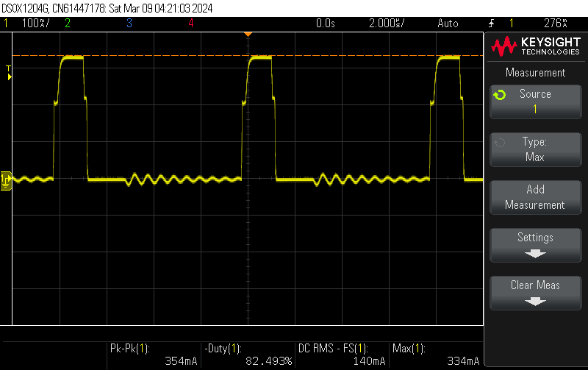Screen dimensions: 588x370
Task: Select the 276 trigger level value
Action: click(556, 24)
